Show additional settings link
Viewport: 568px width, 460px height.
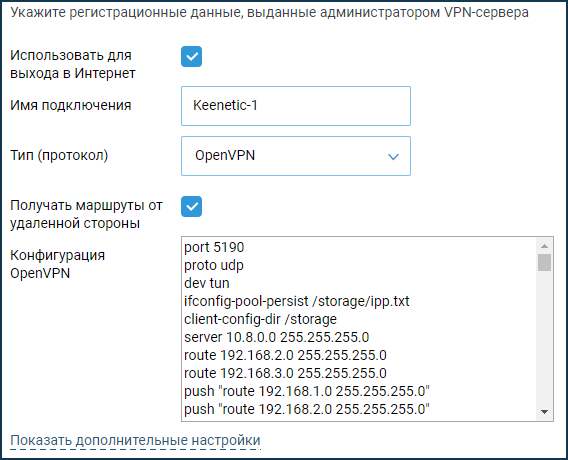[x=135, y=440]
